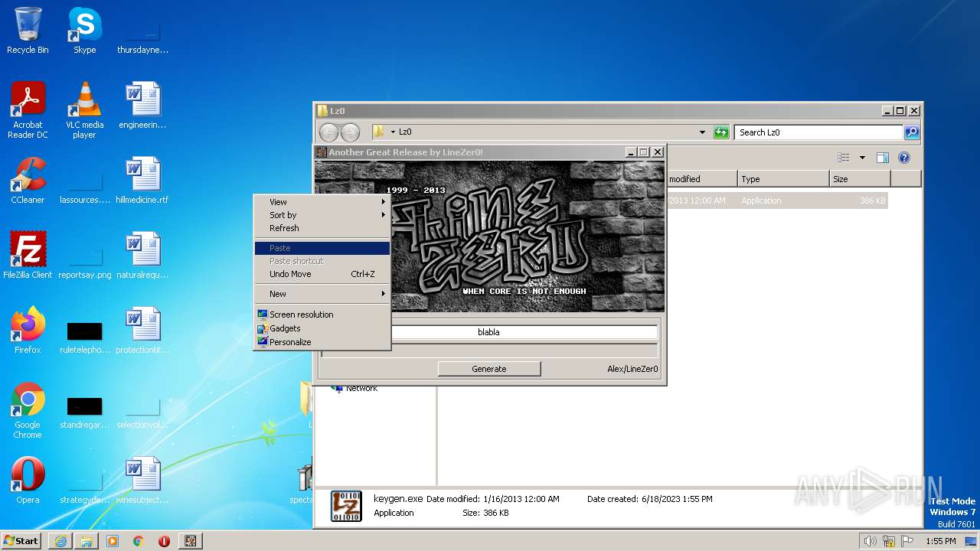Open the standregar... desktop file
Viewport: 980px width, 551px height.
pyautogui.click(x=84, y=412)
